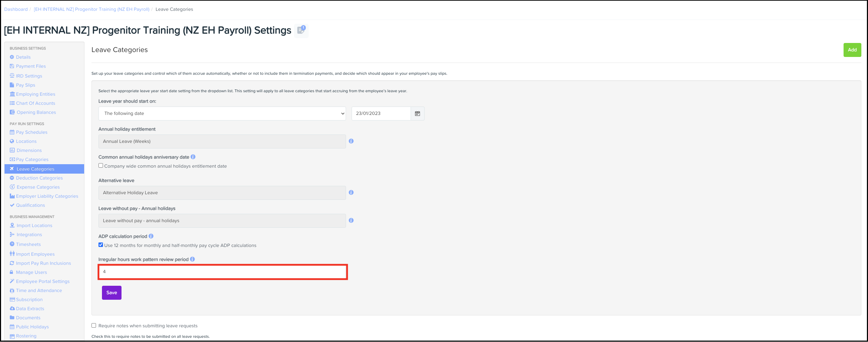This screenshot has height=342, width=868.
Task: Tick Require notes when submitting leave requests
Action: click(94, 326)
